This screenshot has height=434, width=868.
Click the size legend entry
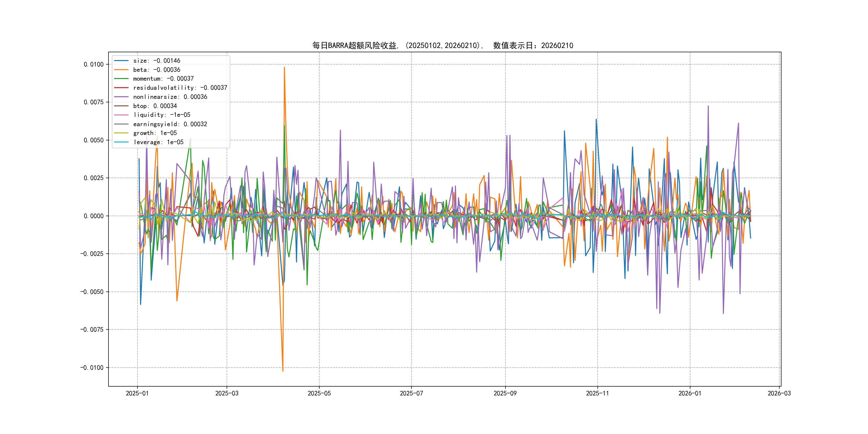tap(157, 61)
